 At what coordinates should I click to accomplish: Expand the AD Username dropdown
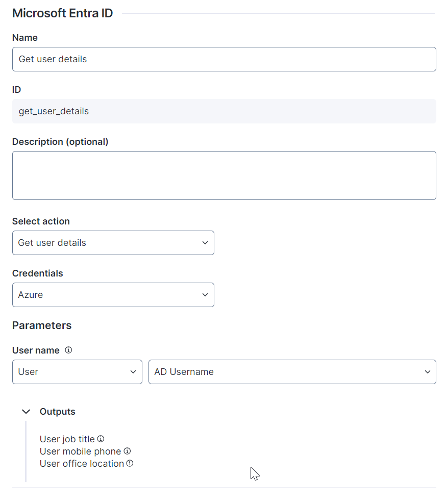(x=292, y=372)
